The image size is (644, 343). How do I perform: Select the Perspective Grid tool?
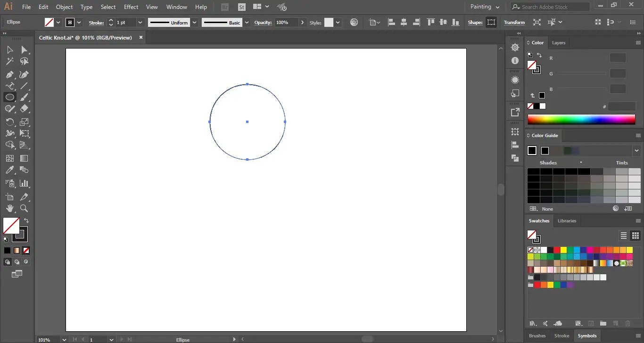[x=24, y=145]
